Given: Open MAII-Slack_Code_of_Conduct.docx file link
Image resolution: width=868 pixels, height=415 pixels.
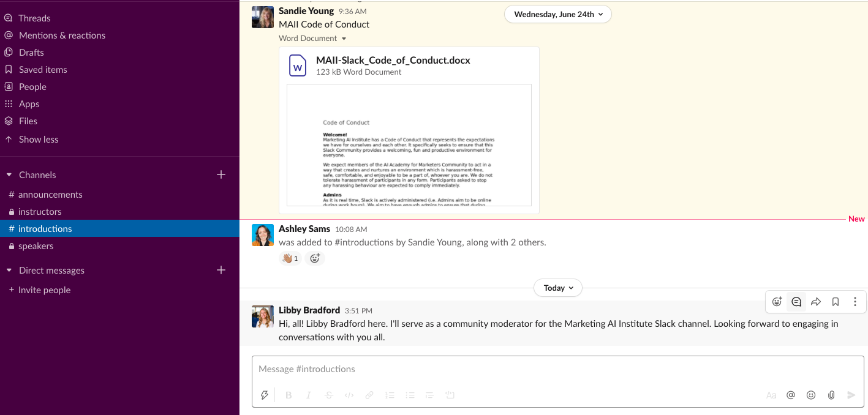Looking at the screenshot, I should [393, 60].
